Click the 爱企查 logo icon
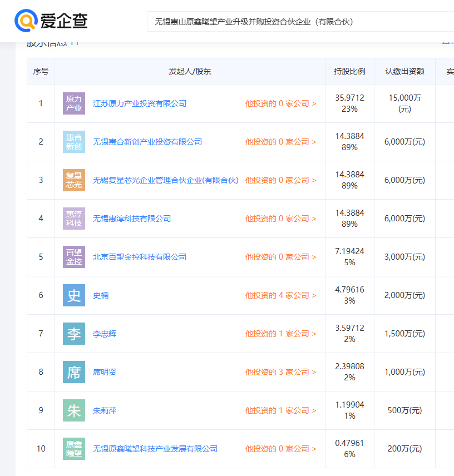Image resolution: width=454 pixels, height=476 pixels. [26, 21]
